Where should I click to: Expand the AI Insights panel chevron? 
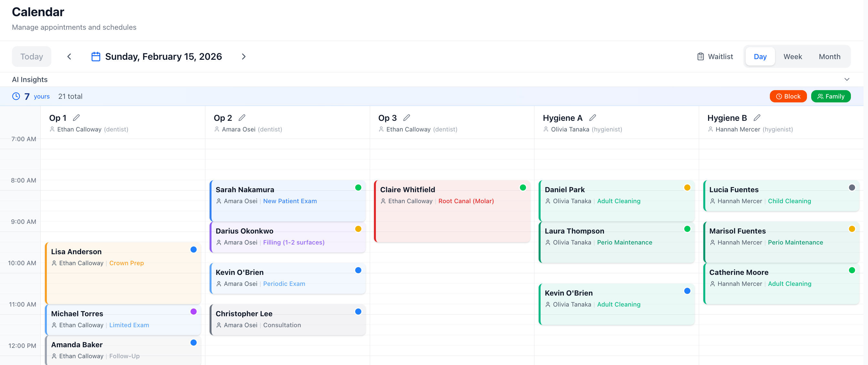(x=847, y=79)
